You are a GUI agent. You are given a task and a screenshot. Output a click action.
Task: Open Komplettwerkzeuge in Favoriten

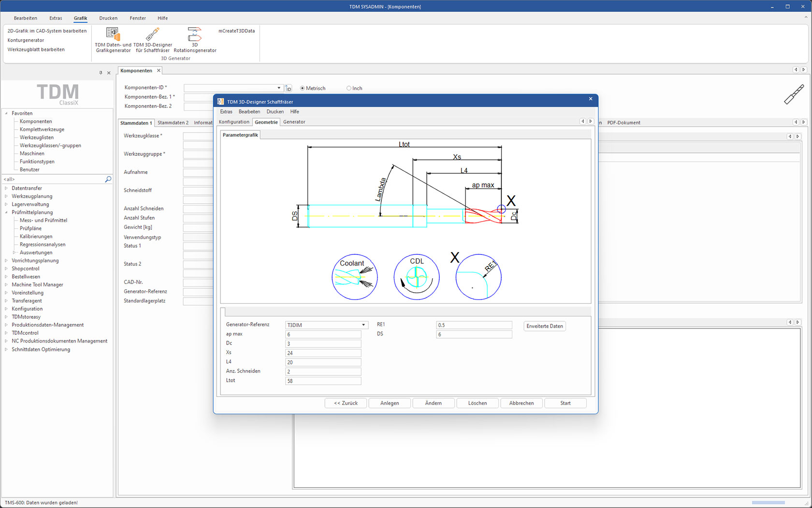click(x=42, y=129)
